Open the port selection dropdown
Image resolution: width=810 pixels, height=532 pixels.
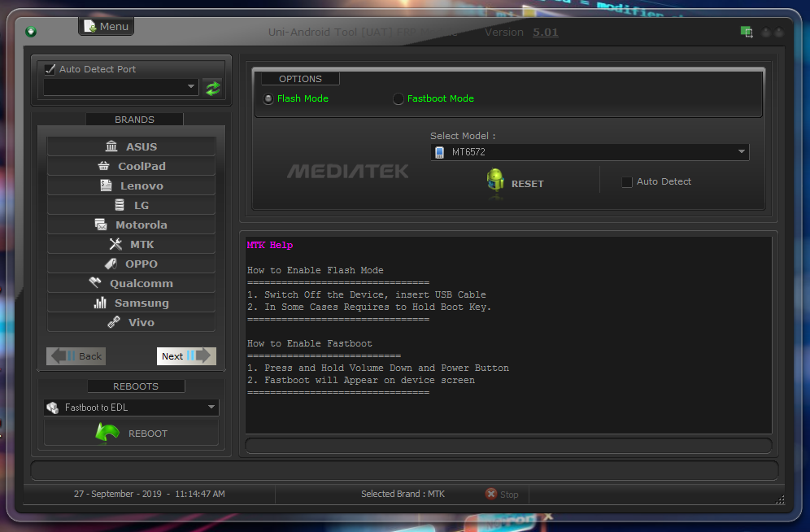[121, 87]
